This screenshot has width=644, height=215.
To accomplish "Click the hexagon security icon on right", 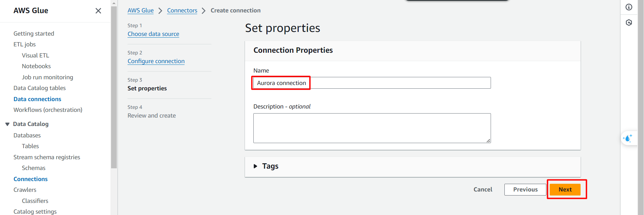I will pyautogui.click(x=629, y=23).
